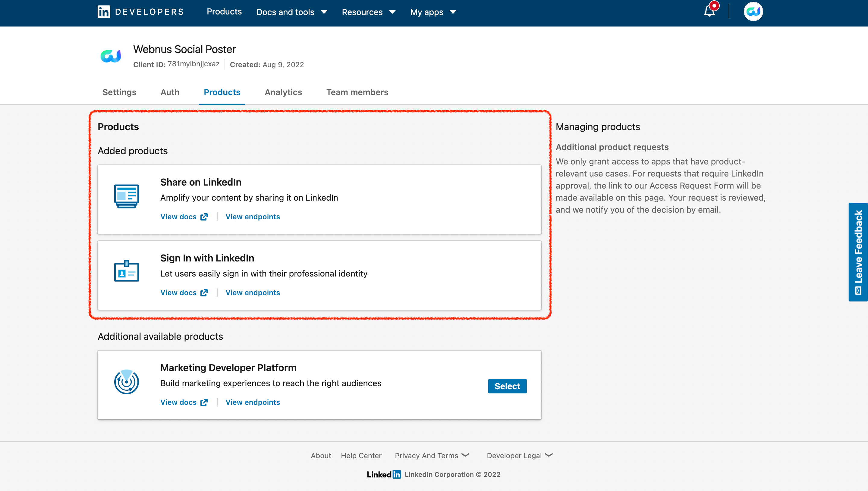
Task: Open View docs for Sign In with LinkedIn
Action: (x=184, y=293)
